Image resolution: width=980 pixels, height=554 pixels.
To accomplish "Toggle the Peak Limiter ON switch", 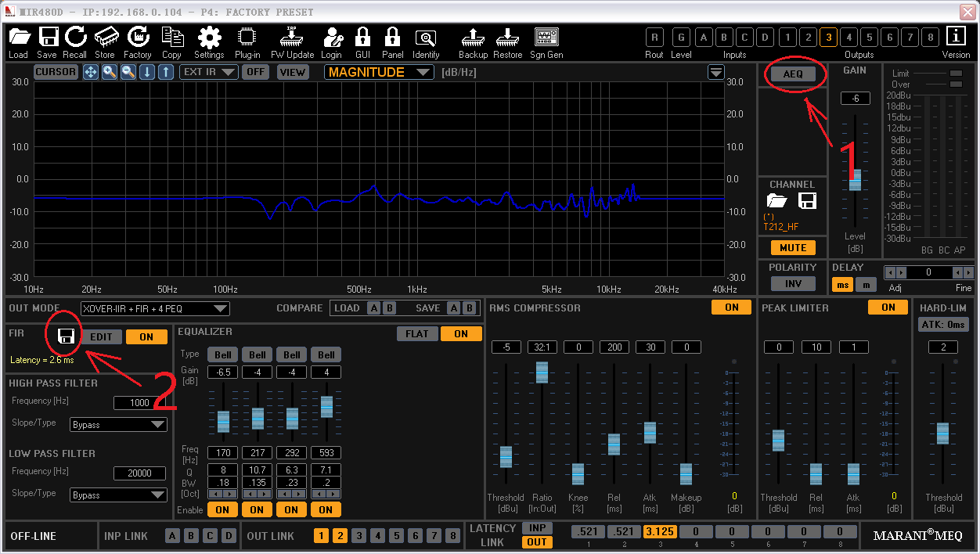I will point(888,308).
